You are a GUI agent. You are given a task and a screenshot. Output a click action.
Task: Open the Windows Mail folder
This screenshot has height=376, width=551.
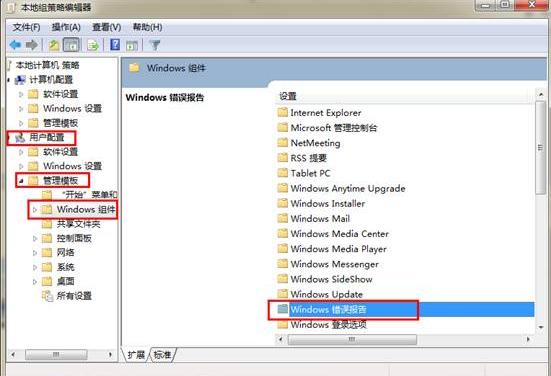(314, 219)
